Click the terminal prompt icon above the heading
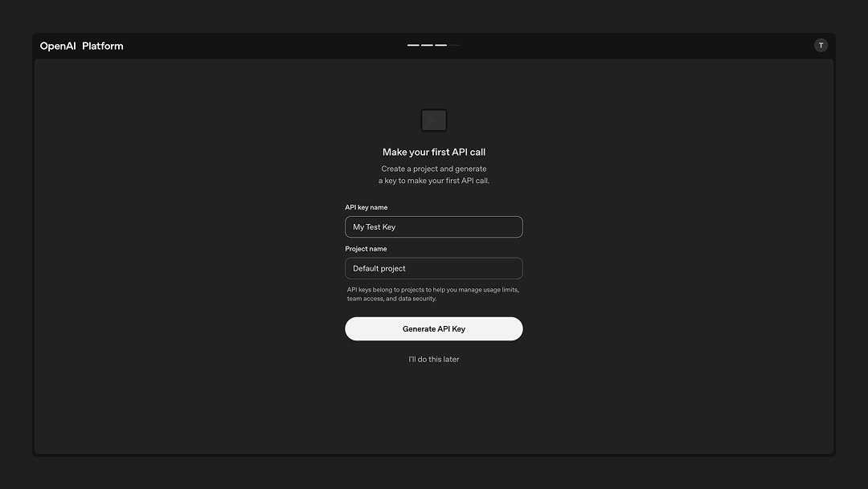Viewport: 868px width, 489px height. pyautogui.click(x=433, y=120)
